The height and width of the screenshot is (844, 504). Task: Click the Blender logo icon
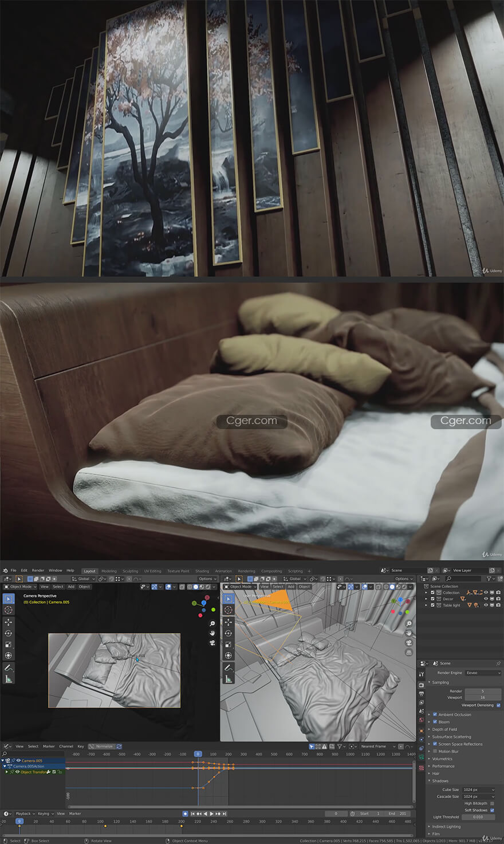point(5,571)
